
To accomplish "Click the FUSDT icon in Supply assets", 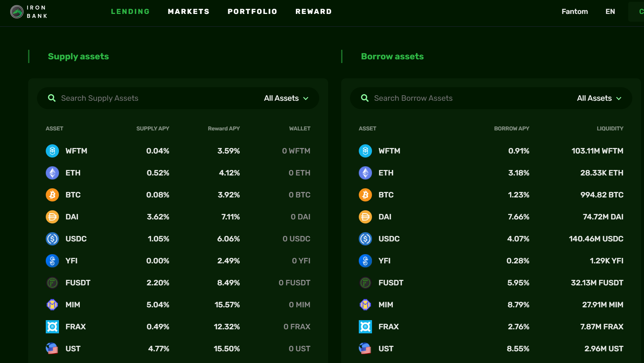I will point(52,283).
